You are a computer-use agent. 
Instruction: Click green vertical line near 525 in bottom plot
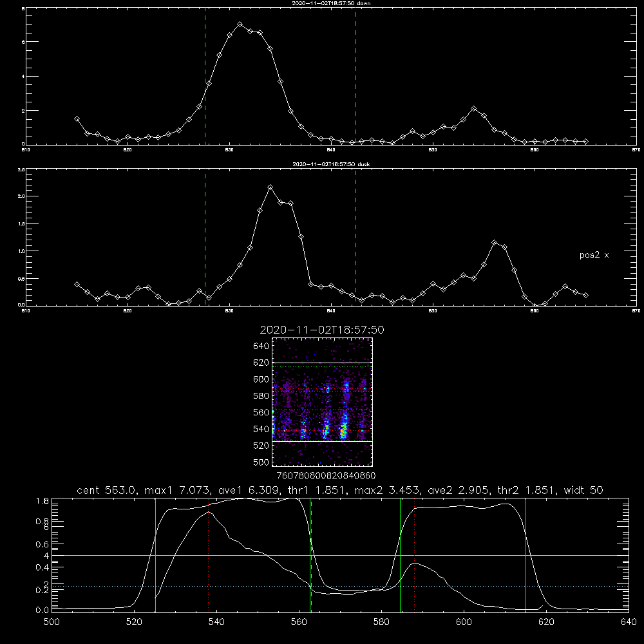pos(155,555)
